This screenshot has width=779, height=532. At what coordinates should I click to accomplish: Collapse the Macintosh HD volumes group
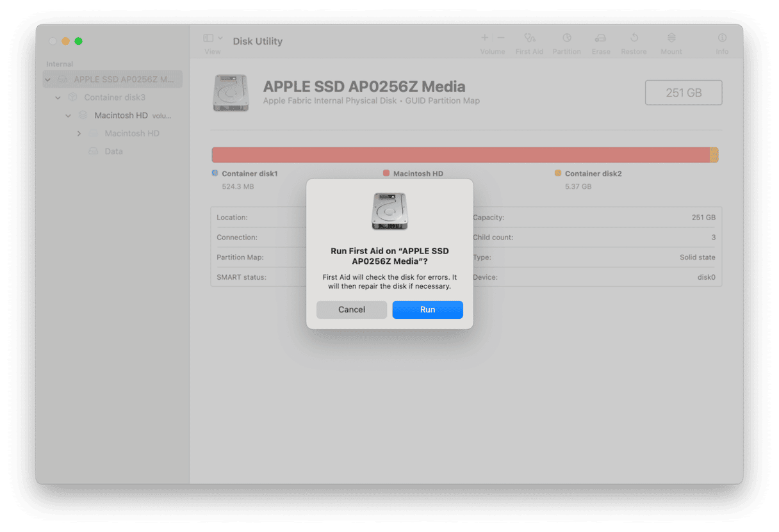(x=68, y=115)
